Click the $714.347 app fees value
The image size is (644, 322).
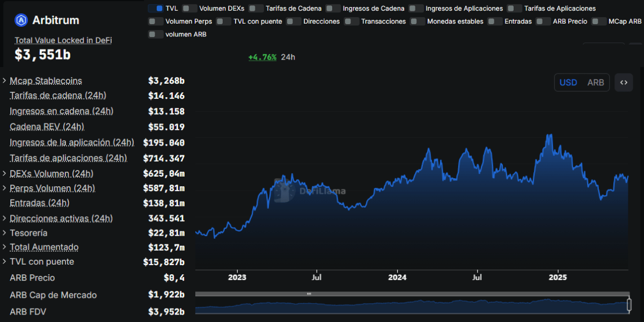tap(164, 158)
